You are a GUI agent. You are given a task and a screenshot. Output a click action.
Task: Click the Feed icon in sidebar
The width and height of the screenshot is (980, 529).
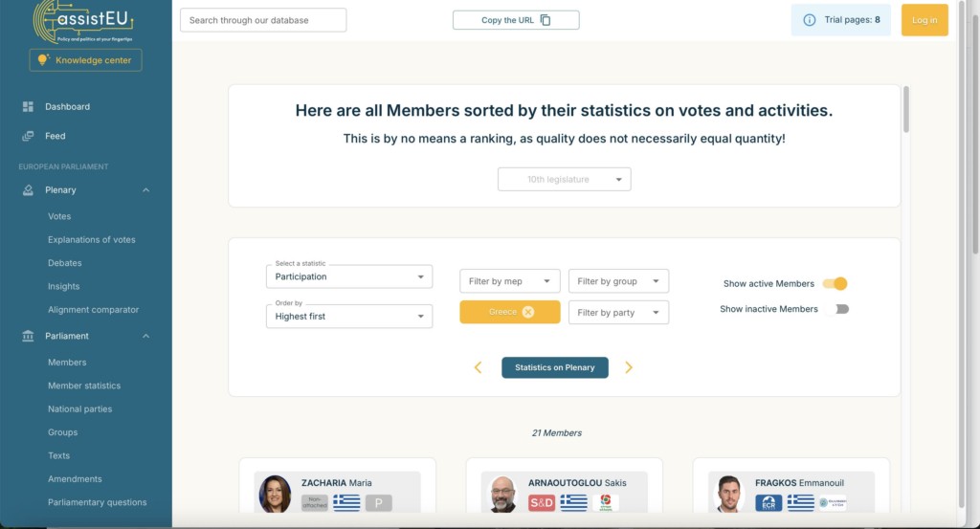pos(28,136)
